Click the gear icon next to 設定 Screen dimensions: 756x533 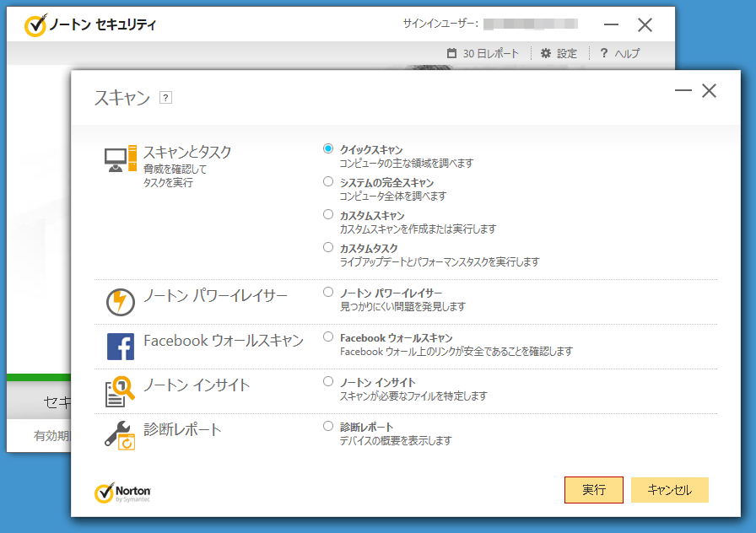click(x=545, y=53)
